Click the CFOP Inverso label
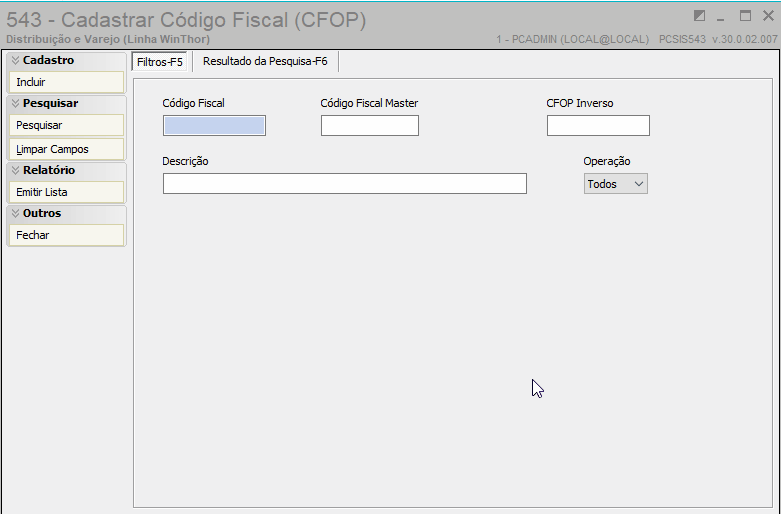Image resolution: width=781 pixels, height=514 pixels. point(580,103)
